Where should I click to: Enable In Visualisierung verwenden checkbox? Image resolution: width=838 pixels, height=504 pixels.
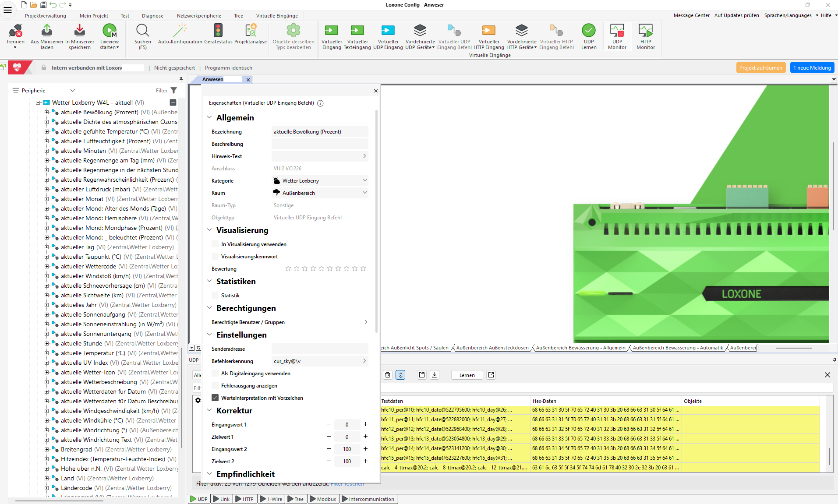point(215,244)
